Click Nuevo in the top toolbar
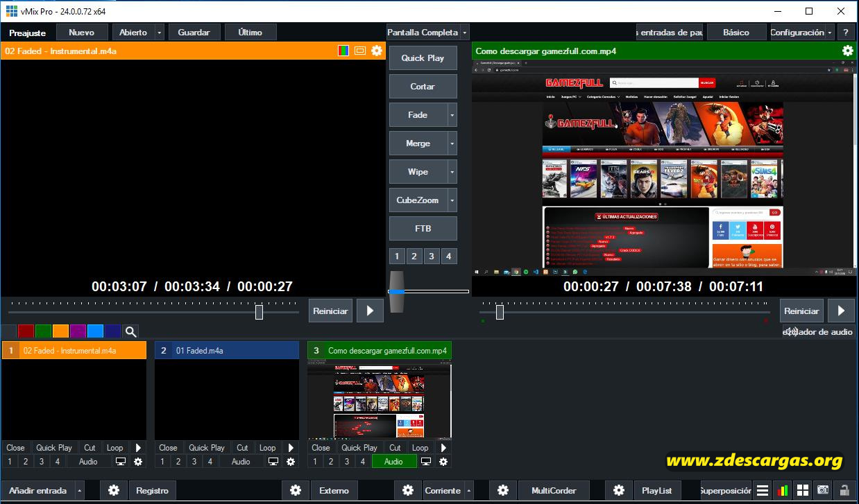 point(82,32)
